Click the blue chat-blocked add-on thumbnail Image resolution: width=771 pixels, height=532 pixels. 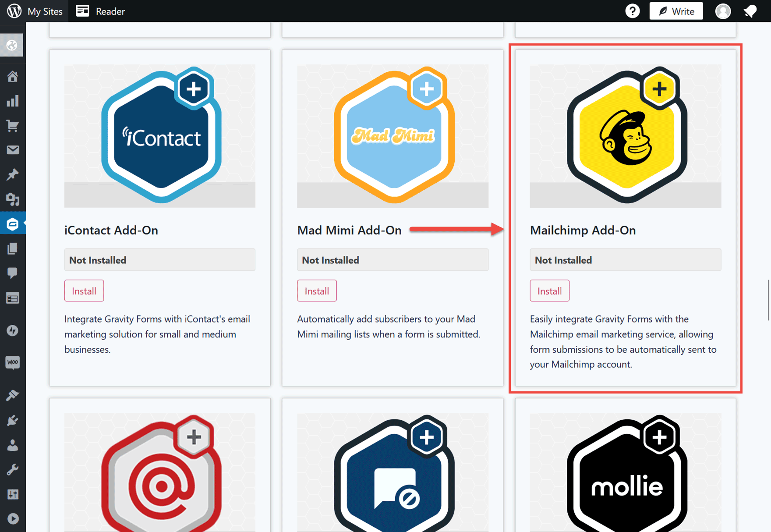pyautogui.click(x=393, y=472)
